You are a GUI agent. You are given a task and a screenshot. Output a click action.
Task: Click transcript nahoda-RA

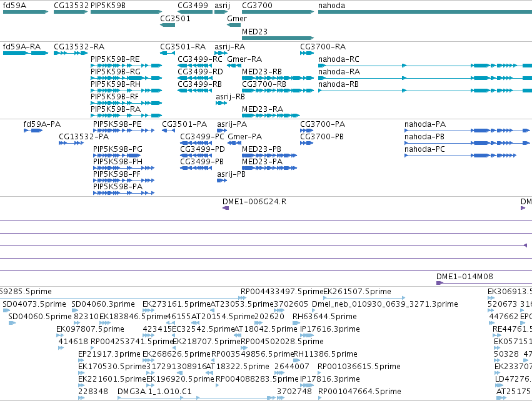[339, 72]
